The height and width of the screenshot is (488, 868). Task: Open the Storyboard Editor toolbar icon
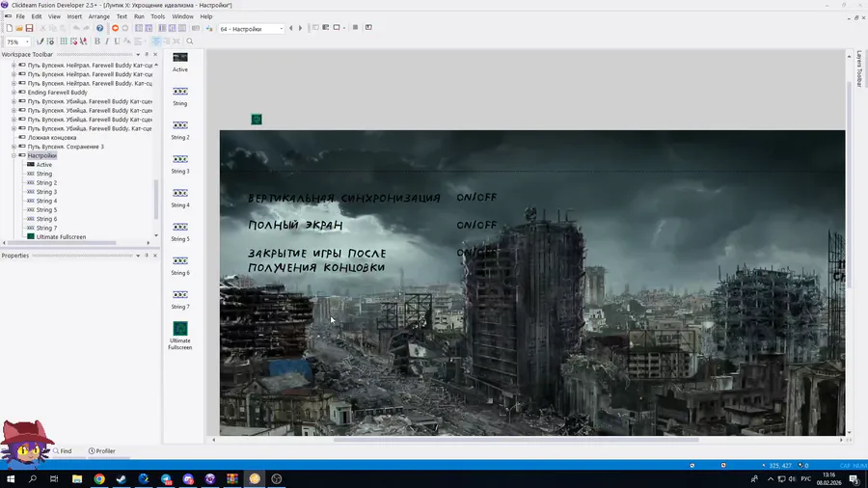pyautogui.click(x=139, y=28)
